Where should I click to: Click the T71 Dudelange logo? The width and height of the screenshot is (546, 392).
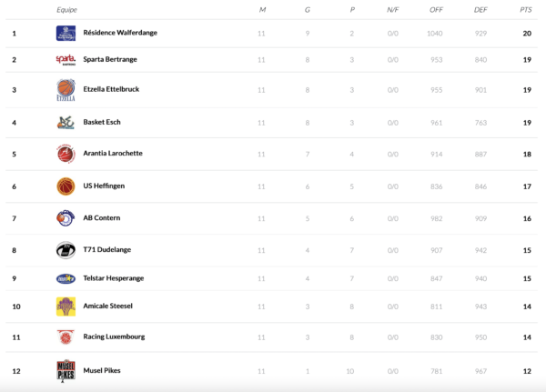66,250
